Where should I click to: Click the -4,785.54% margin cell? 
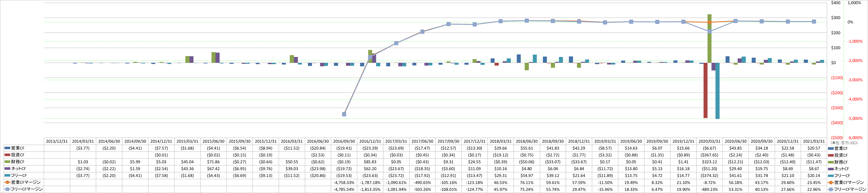[x=344, y=189]
